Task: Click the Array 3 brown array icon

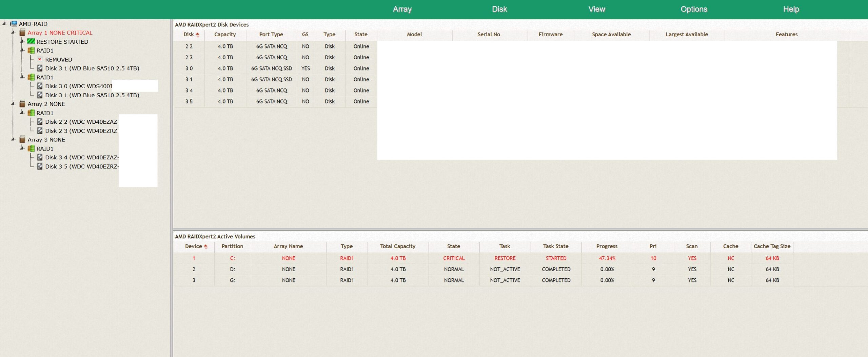Action: coord(22,140)
